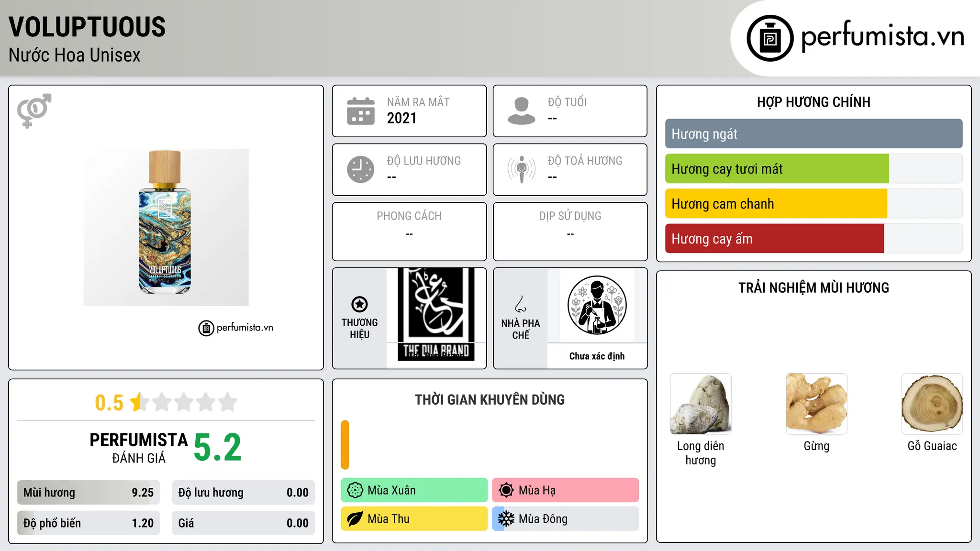Click the Long diên hương note name
The width and height of the screenshot is (980, 551).
(701, 453)
